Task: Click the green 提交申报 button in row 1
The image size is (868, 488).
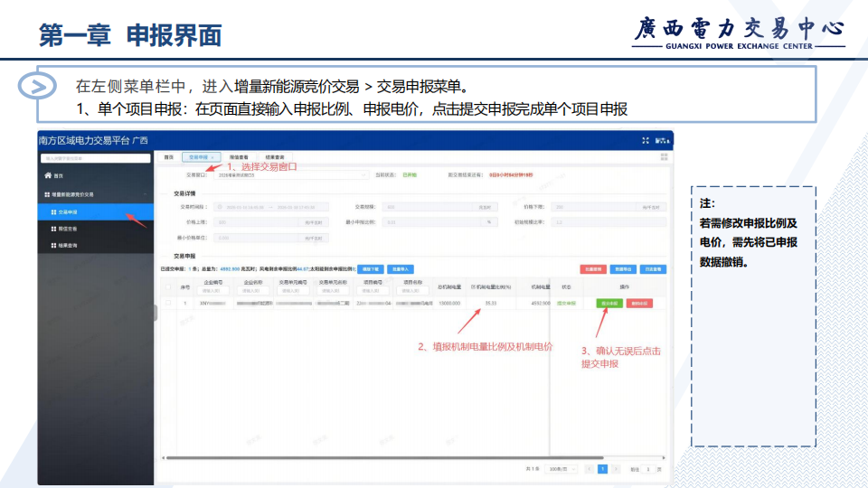Action: [x=609, y=304]
